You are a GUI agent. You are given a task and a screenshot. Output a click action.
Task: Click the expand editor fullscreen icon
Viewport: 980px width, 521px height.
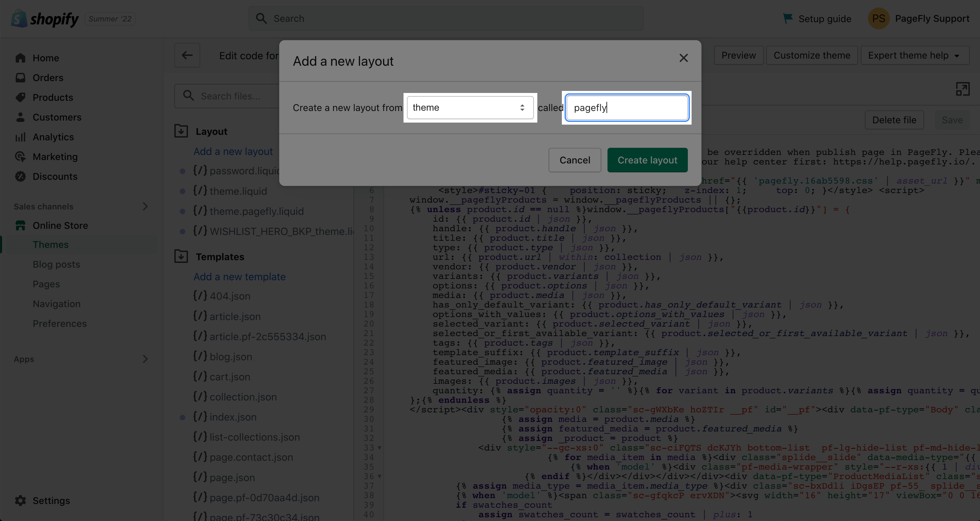click(963, 89)
